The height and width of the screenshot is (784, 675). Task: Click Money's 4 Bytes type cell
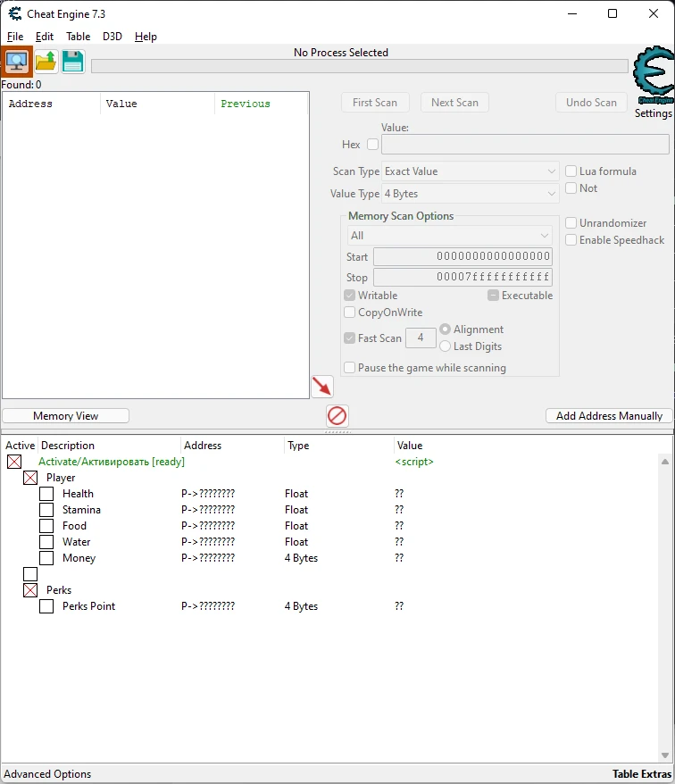click(x=301, y=557)
